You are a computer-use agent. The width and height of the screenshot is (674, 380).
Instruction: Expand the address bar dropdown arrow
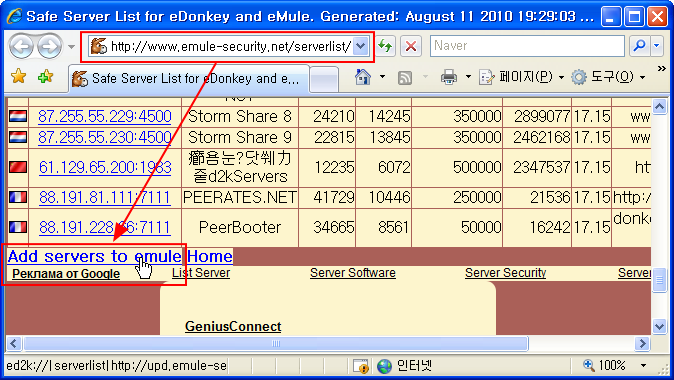pos(361,46)
